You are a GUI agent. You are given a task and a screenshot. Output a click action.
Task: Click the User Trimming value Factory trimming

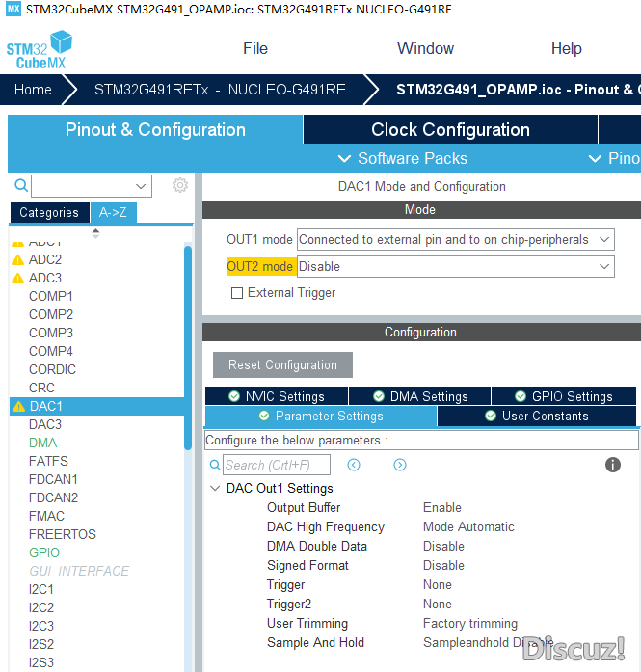pyautogui.click(x=470, y=624)
